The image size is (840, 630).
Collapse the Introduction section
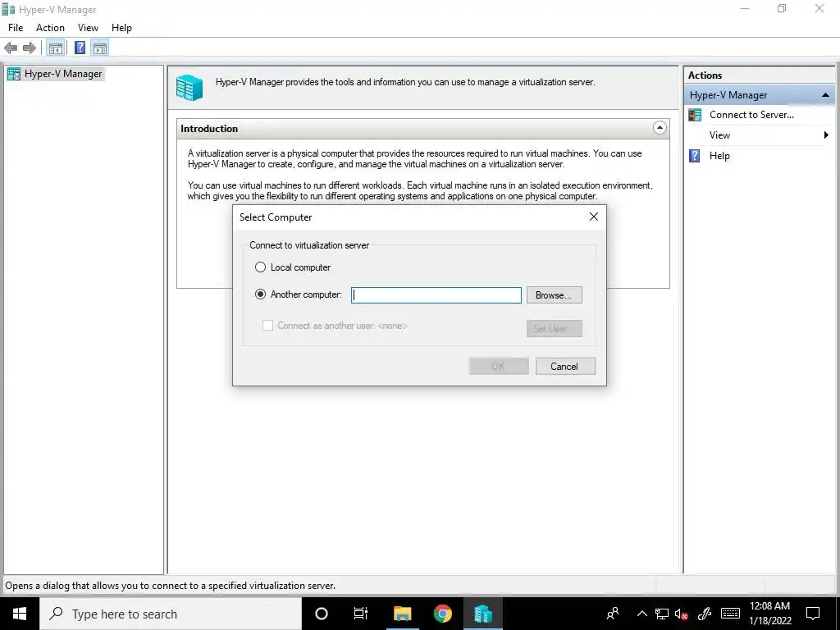[x=660, y=128]
